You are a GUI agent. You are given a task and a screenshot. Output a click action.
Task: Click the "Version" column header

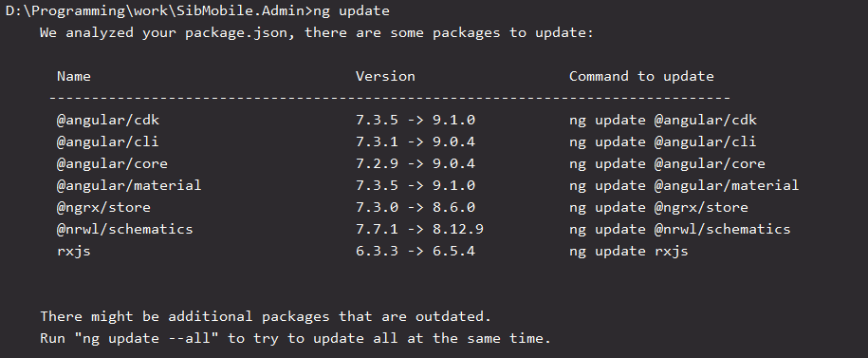(x=385, y=77)
